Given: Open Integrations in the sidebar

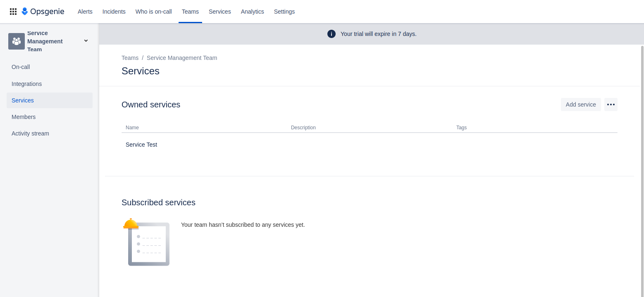Looking at the screenshot, I should [x=50, y=84].
